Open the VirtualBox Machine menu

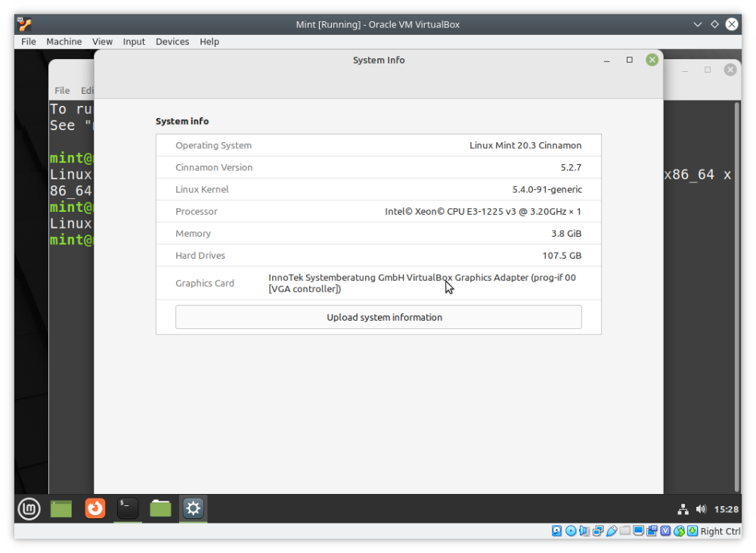pos(64,42)
